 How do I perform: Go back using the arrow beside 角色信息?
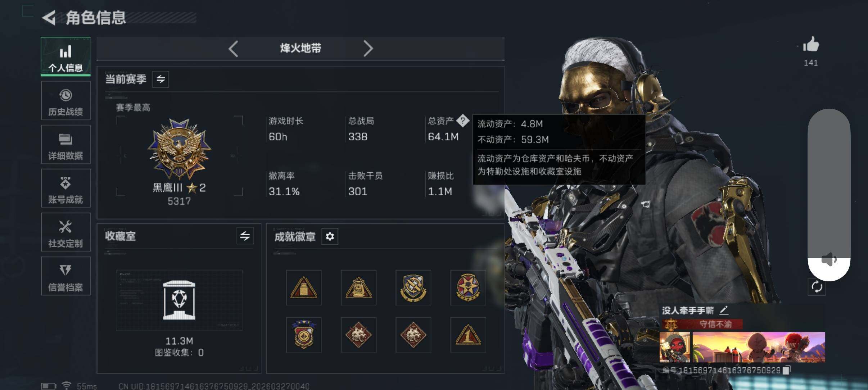coord(49,18)
